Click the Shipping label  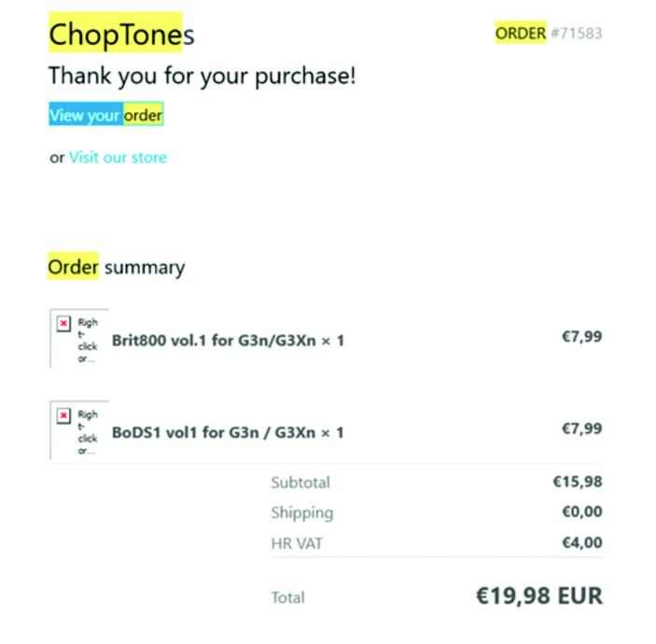point(301,512)
